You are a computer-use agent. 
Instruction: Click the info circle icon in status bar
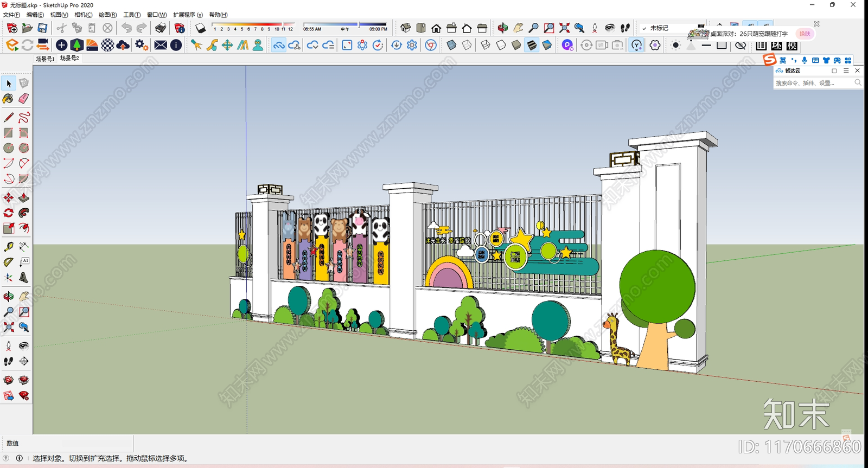pyautogui.click(x=20, y=458)
